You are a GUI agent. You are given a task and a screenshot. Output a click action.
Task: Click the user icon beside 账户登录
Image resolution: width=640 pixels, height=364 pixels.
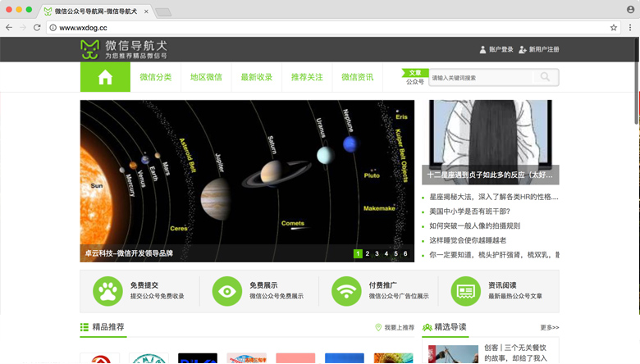pos(482,49)
